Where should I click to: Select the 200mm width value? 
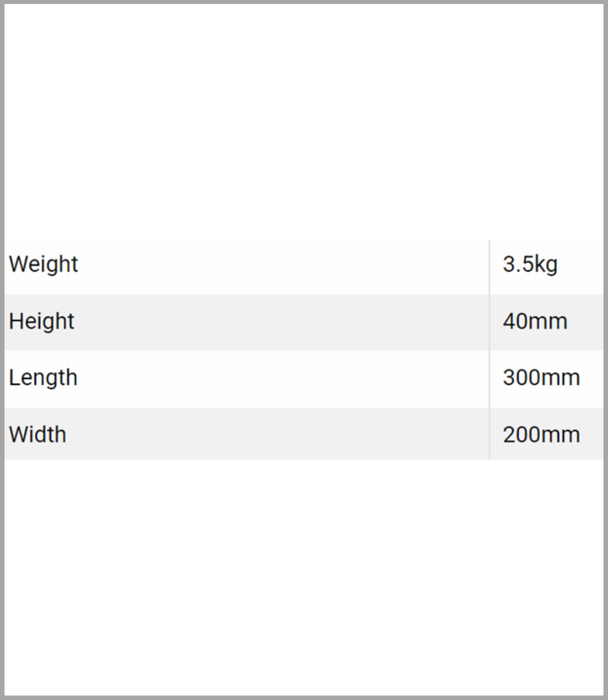(x=541, y=434)
